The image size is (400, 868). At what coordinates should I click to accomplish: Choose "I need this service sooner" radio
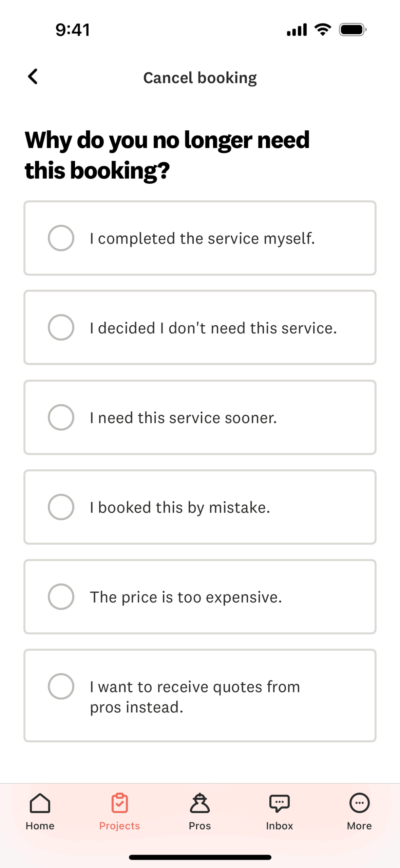61,417
